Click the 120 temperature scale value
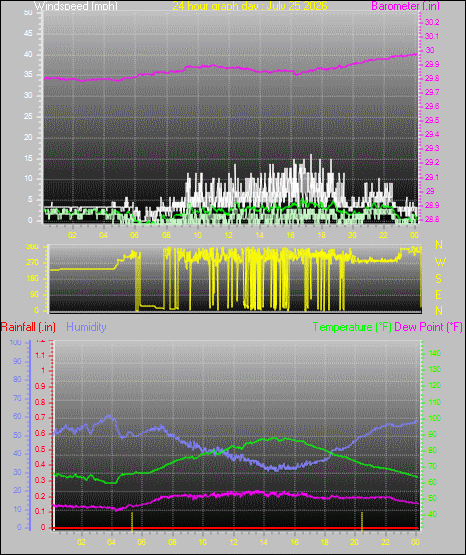Viewport: 466px width, 555px height. click(x=434, y=385)
